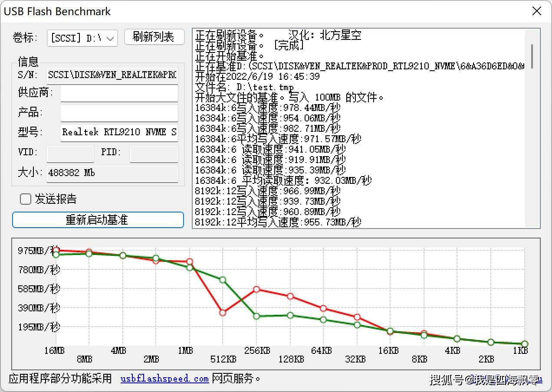Click the red data point at 512KB
The width and height of the screenshot is (552, 392).
point(223,313)
